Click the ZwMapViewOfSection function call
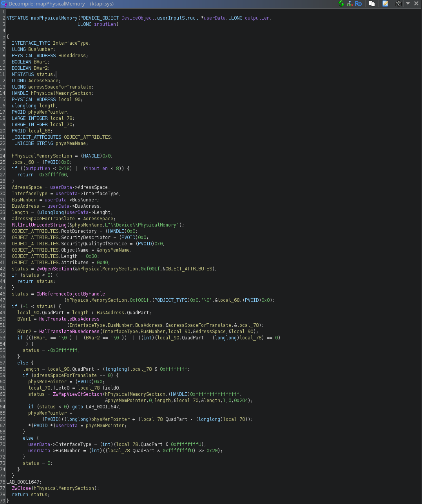Screen dimensions: 422x504 click(78, 394)
